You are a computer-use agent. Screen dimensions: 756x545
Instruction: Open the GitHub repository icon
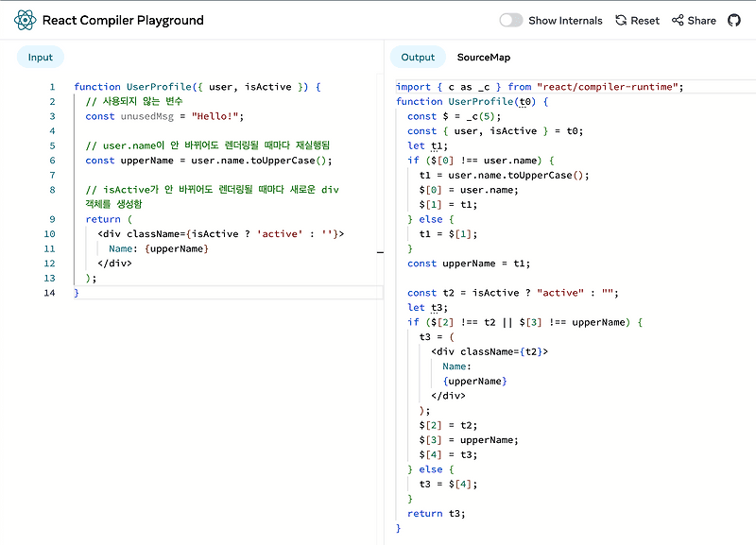pos(734,20)
